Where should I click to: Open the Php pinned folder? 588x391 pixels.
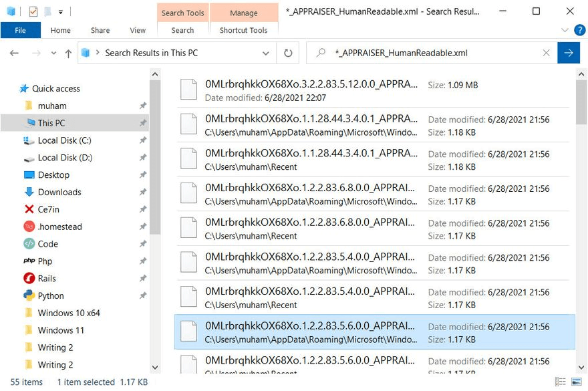pyautogui.click(x=45, y=261)
